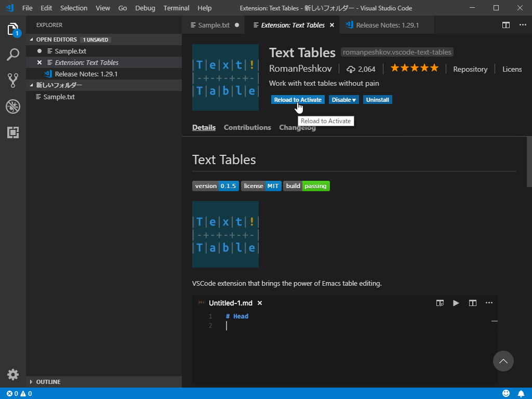Open the Debug menu
Screen dimensions: 532x399
(145, 8)
